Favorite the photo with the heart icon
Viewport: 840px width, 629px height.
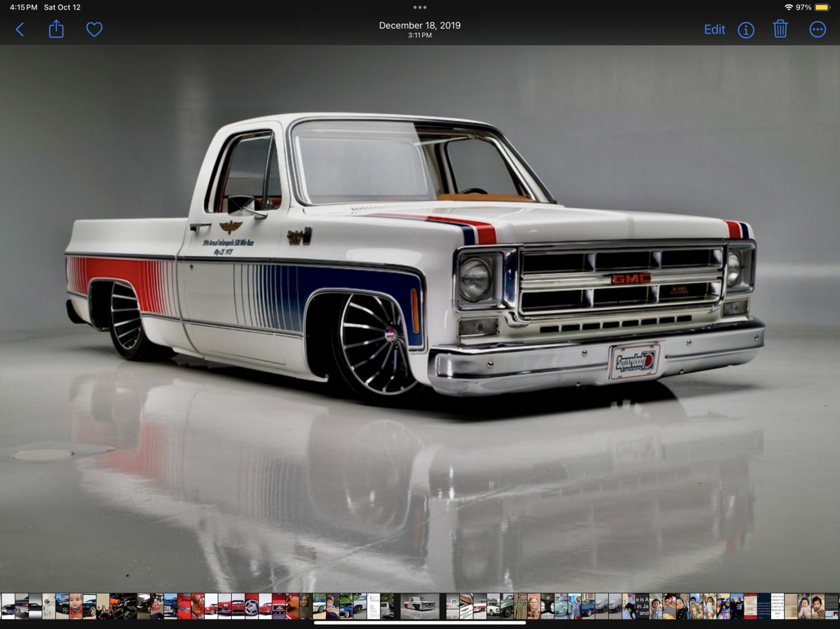pyautogui.click(x=94, y=29)
